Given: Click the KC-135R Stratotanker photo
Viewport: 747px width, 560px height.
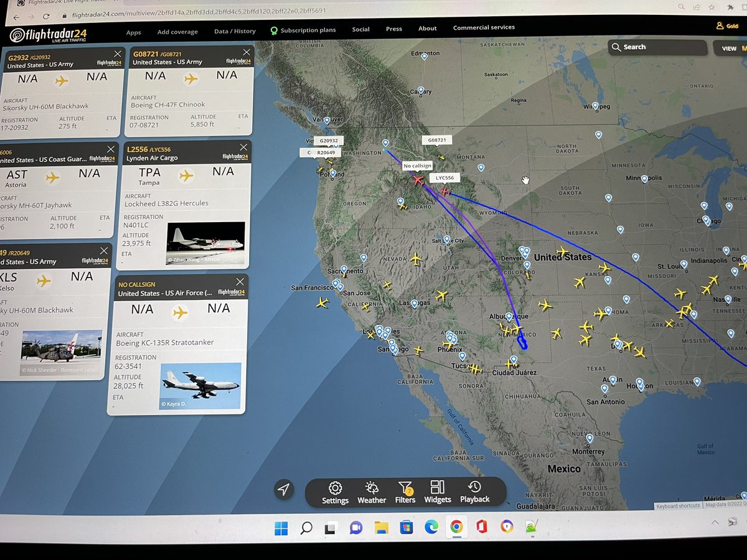Looking at the screenshot, I should pyautogui.click(x=200, y=386).
